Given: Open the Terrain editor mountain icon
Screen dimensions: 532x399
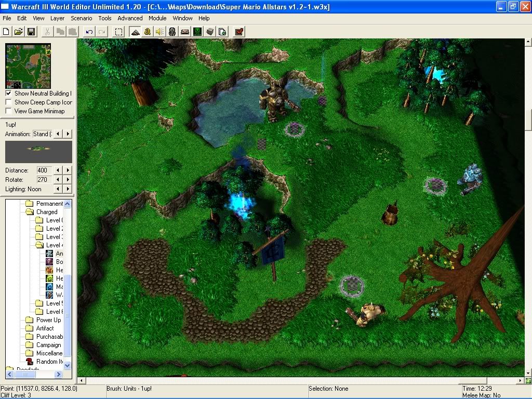Looking at the screenshot, I should click(x=135, y=32).
